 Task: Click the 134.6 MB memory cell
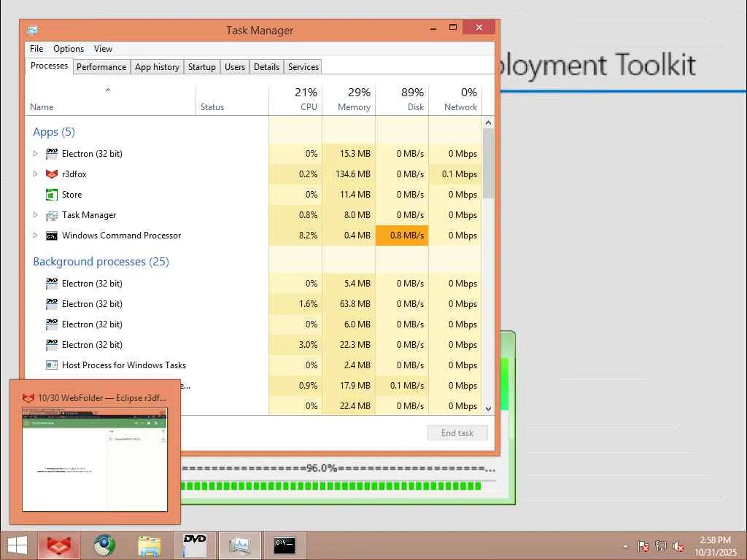tap(349, 174)
